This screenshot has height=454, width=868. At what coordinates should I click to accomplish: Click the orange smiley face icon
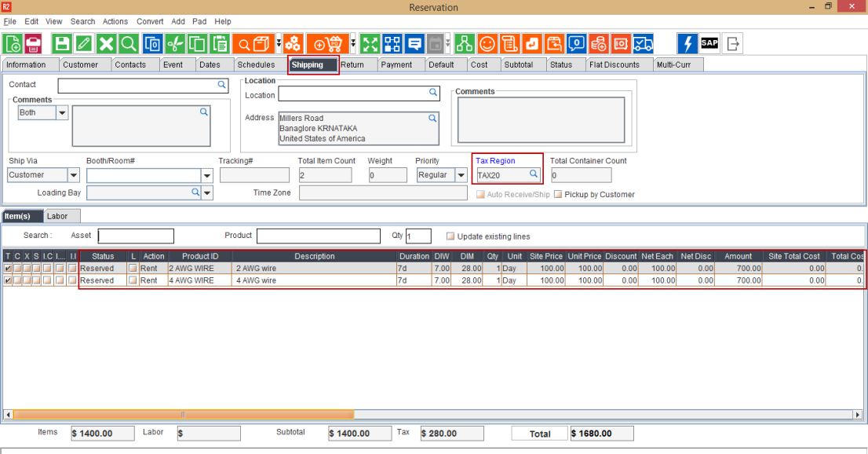487,43
